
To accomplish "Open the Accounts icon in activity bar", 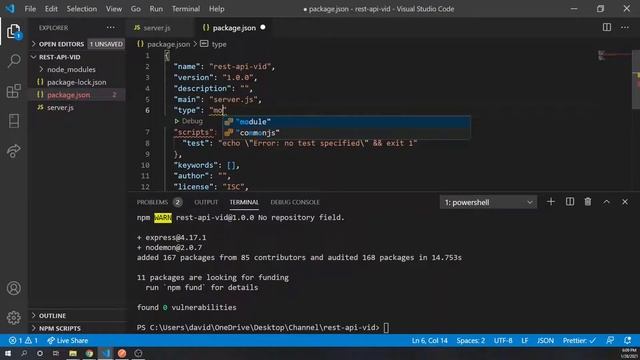I will pos(13,288).
